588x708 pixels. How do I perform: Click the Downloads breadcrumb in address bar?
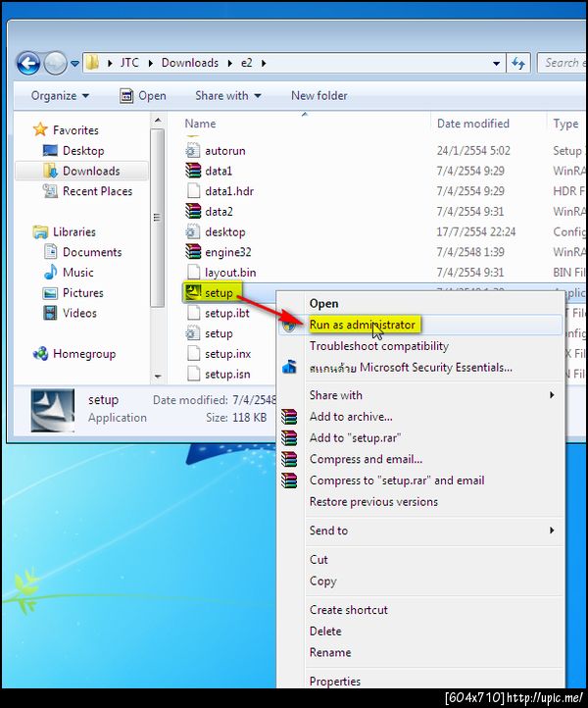pos(189,63)
